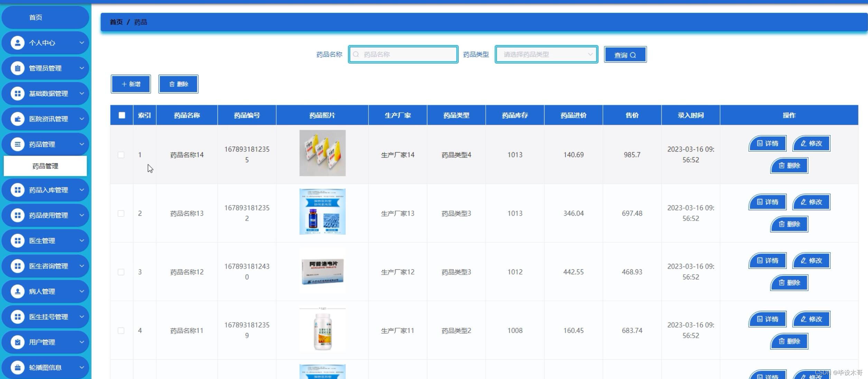This screenshot has height=379, width=868.
Task: Click the 删除 button for 药品名称11
Action: [789, 341]
